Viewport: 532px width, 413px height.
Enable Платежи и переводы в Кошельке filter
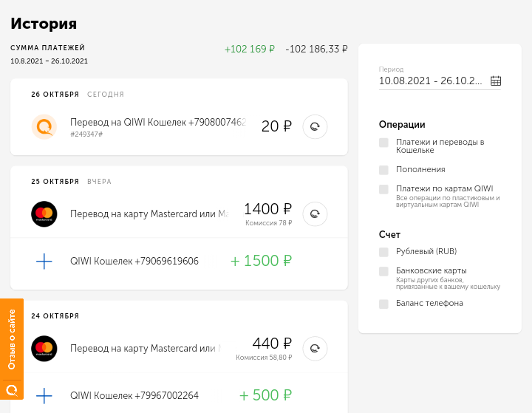pos(383,142)
